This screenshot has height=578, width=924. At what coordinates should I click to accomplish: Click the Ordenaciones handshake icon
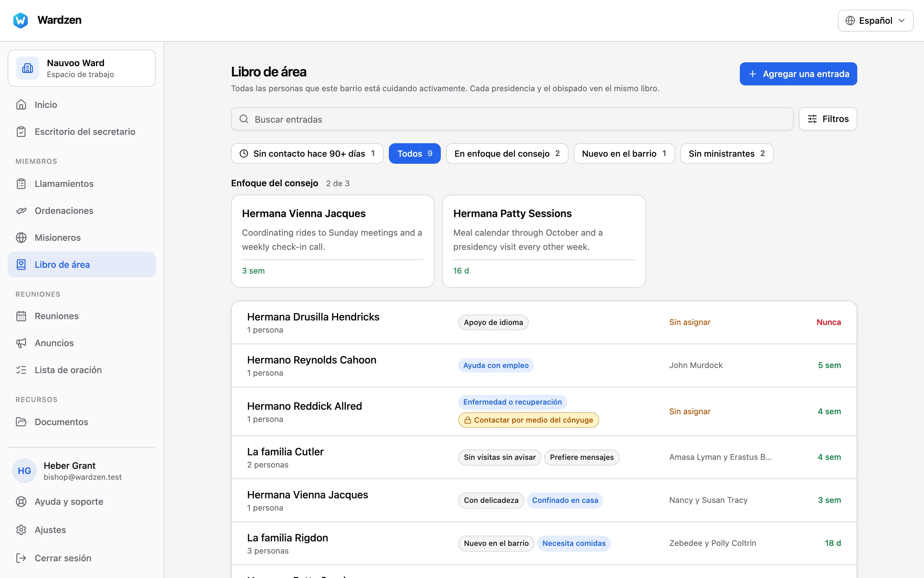[21, 211]
